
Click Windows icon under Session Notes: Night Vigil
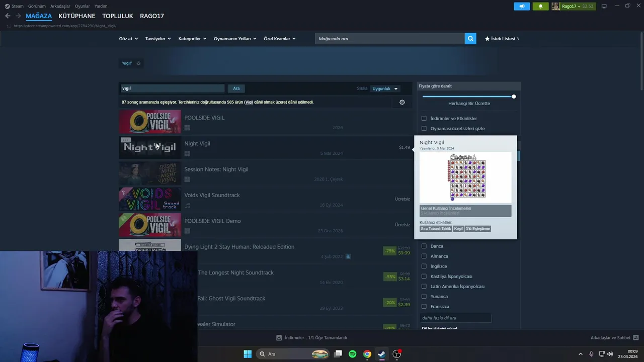coord(187,179)
